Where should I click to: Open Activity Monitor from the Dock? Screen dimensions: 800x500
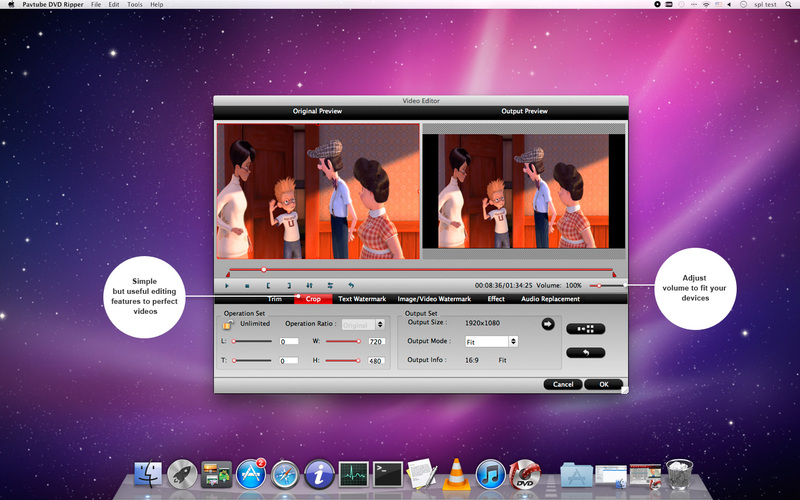354,475
